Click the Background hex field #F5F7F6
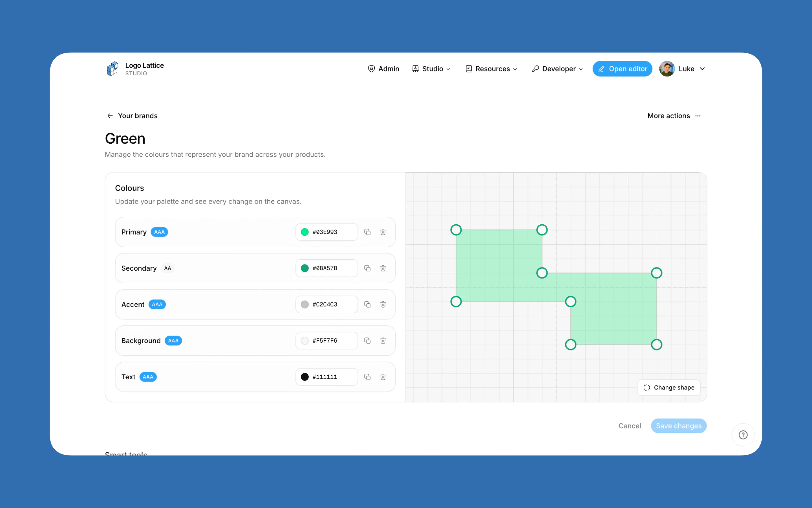This screenshot has height=508, width=812. pyautogui.click(x=326, y=341)
